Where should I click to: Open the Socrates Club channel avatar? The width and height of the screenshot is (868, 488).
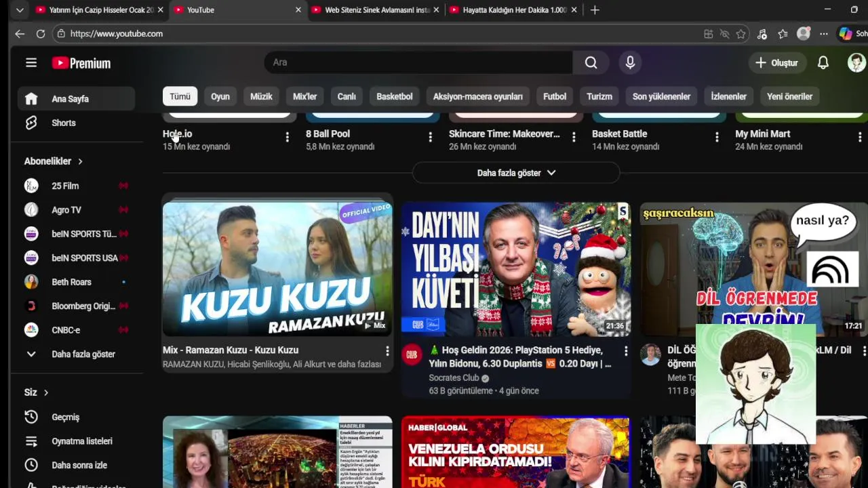[x=412, y=354]
